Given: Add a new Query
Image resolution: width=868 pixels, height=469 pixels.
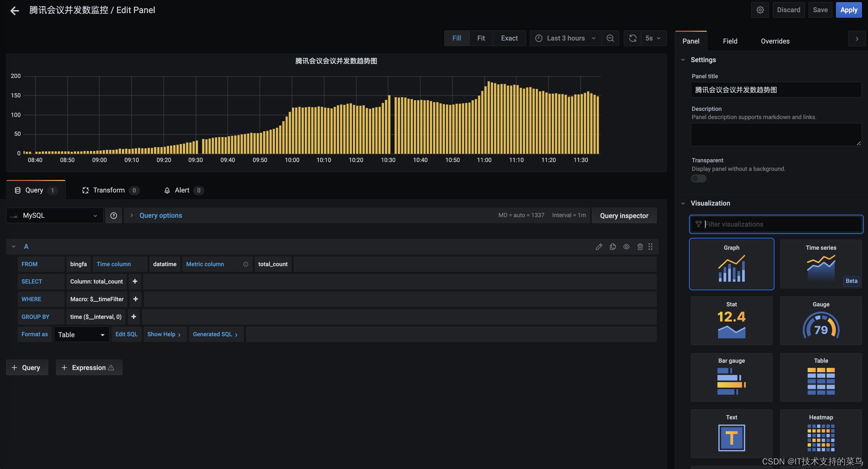Looking at the screenshot, I should click(x=27, y=368).
